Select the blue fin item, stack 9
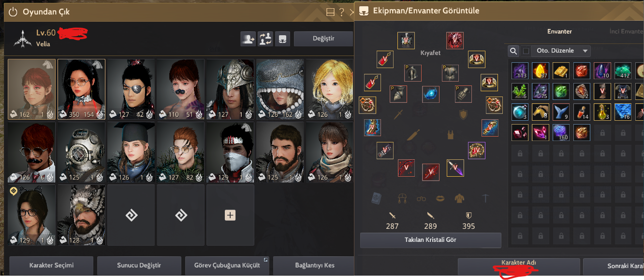 click(561, 112)
